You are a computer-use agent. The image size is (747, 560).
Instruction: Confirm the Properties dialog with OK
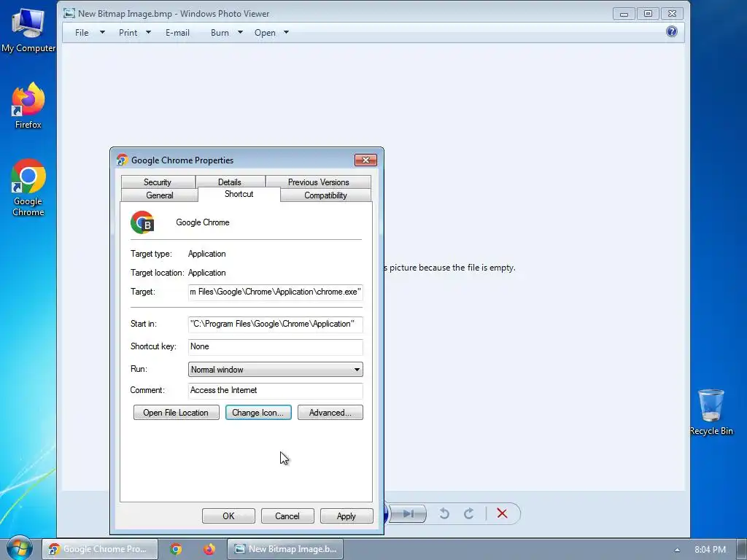pyautogui.click(x=228, y=516)
